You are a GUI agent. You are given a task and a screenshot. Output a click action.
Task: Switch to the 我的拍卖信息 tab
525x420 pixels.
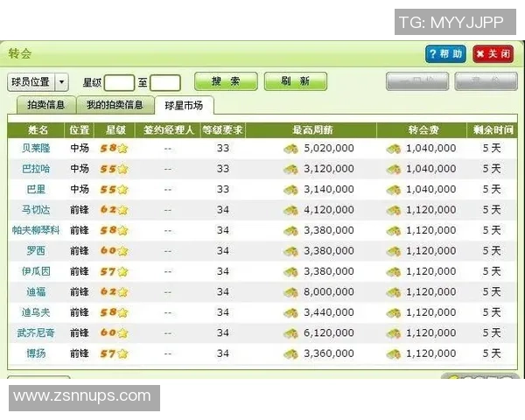pos(114,106)
